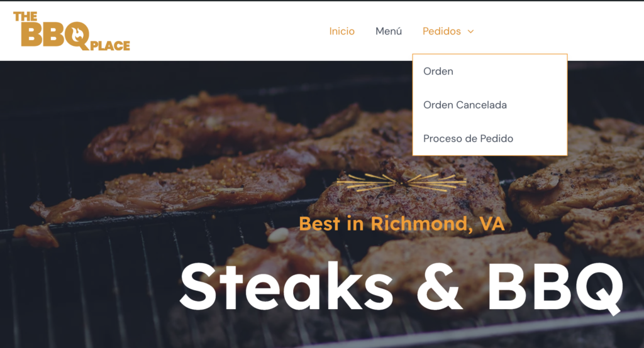
Task: Click the 'BBQ' word in the hero heading
Action: click(x=556, y=287)
